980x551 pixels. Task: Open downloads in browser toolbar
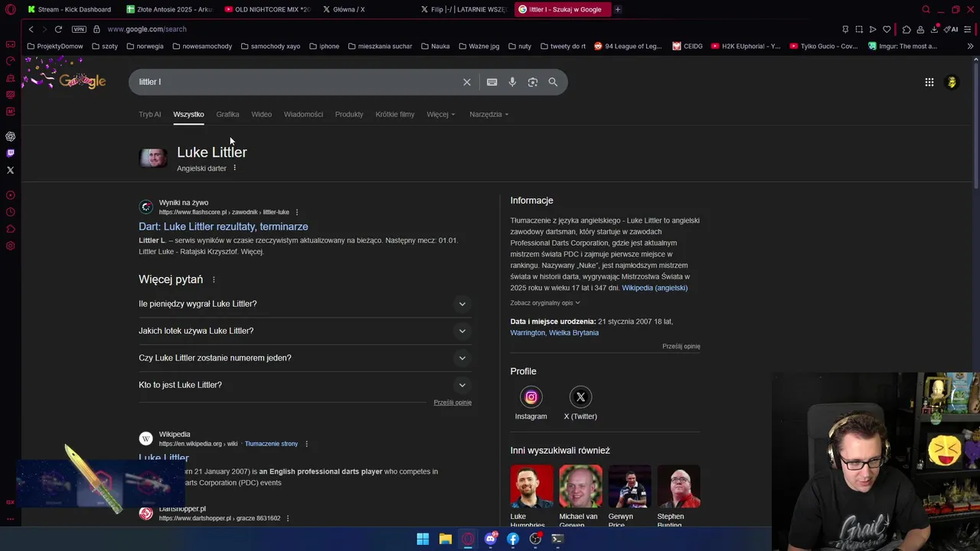(934, 29)
